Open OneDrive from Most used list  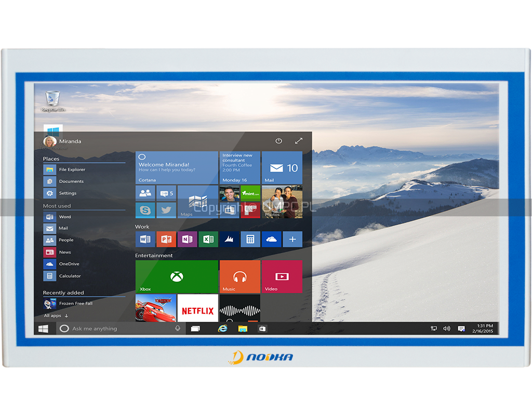pos(61,264)
